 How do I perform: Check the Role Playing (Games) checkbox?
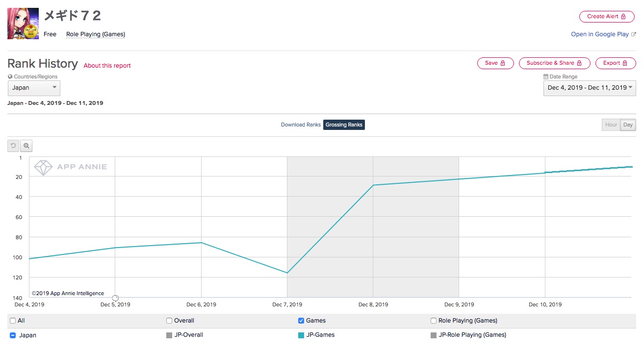(x=434, y=321)
